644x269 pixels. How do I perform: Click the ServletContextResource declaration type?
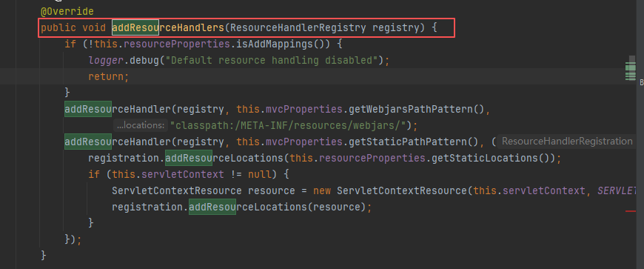(177, 191)
